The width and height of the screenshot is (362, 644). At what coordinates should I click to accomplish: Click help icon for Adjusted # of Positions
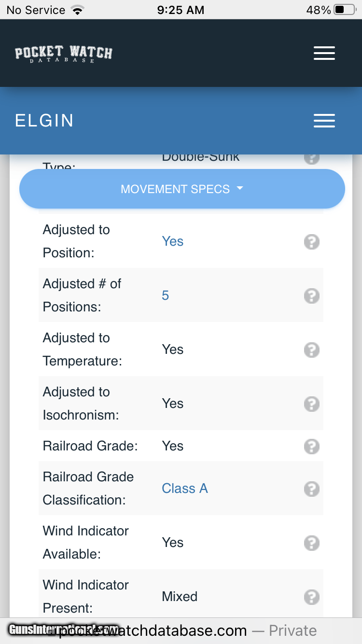(312, 295)
